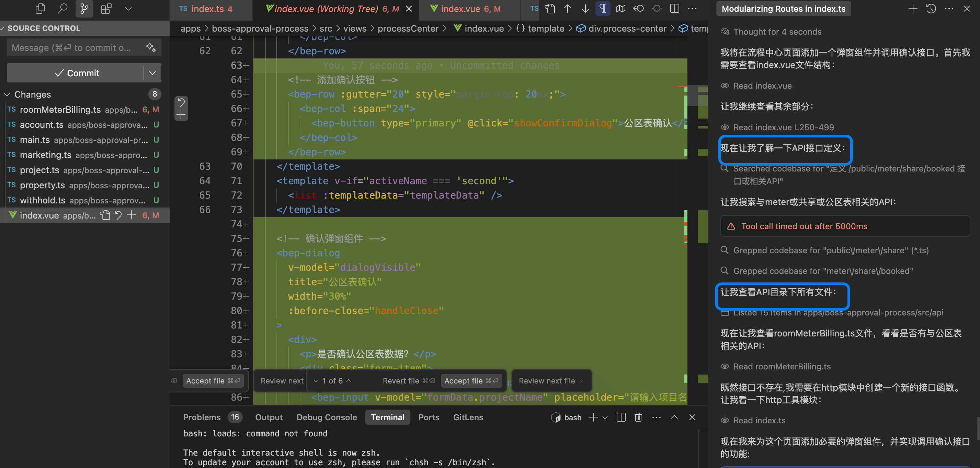Toggle split editor layout icon
Screen dimensions: 980x468
point(674,8)
